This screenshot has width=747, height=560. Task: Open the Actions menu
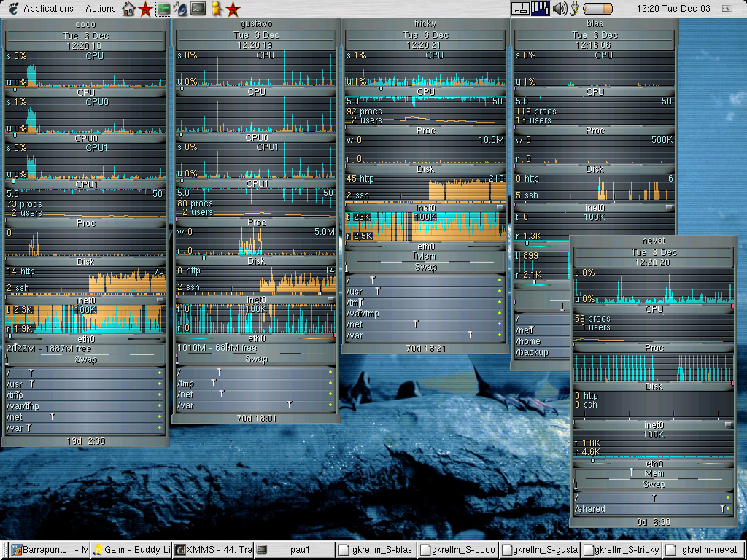[x=101, y=9]
